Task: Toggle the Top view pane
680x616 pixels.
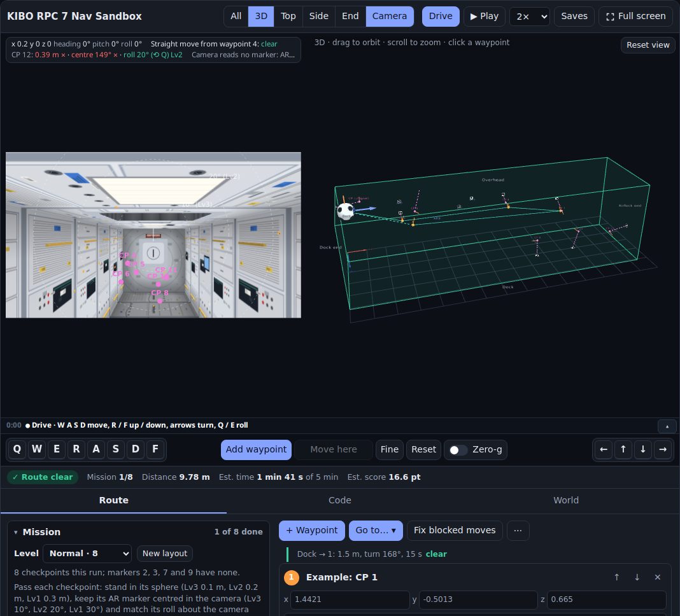Action: 288,17
